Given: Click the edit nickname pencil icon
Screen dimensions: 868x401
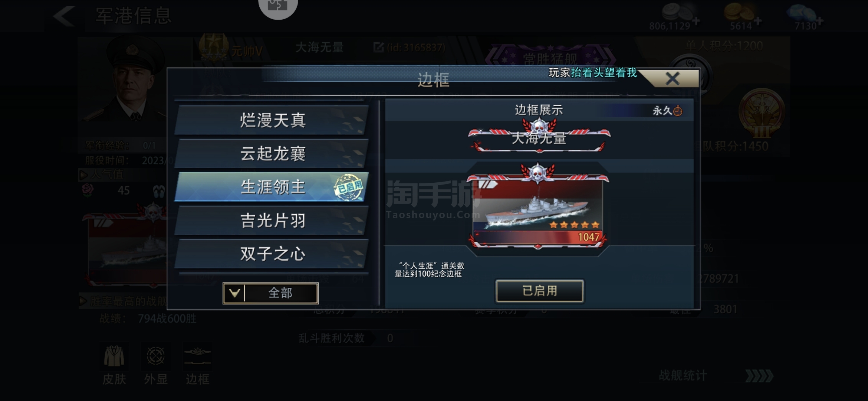Looking at the screenshot, I should [378, 47].
